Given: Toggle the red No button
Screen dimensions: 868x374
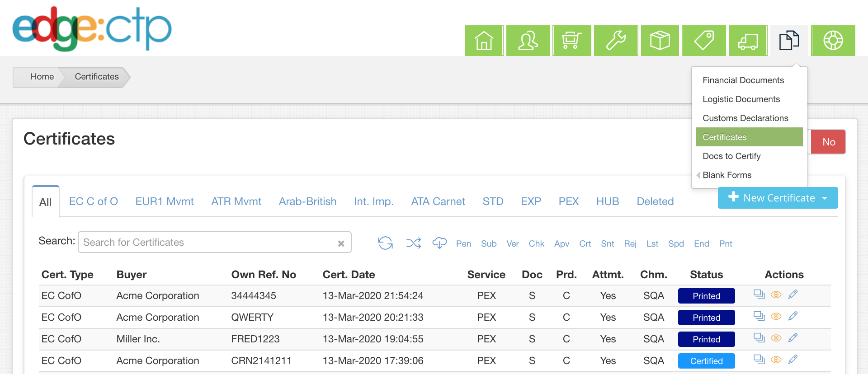Looking at the screenshot, I should [828, 142].
